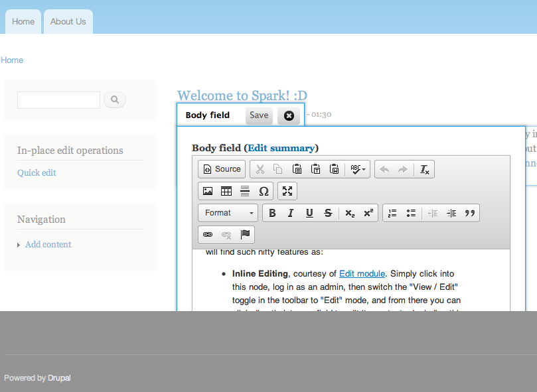Insert a table with the Table icon

(x=226, y=191)
